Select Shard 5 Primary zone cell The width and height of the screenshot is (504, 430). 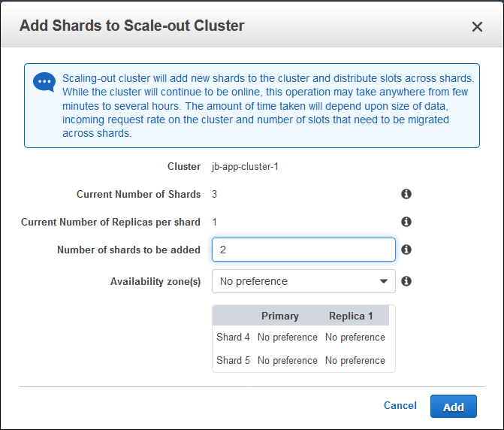(288, 361)
